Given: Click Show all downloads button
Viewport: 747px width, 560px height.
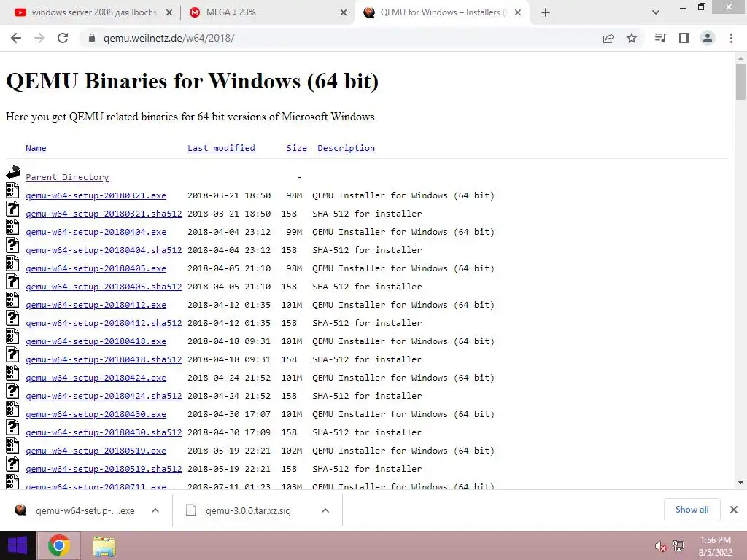Looking at the screenshot, I should click(x=692, y=510).
